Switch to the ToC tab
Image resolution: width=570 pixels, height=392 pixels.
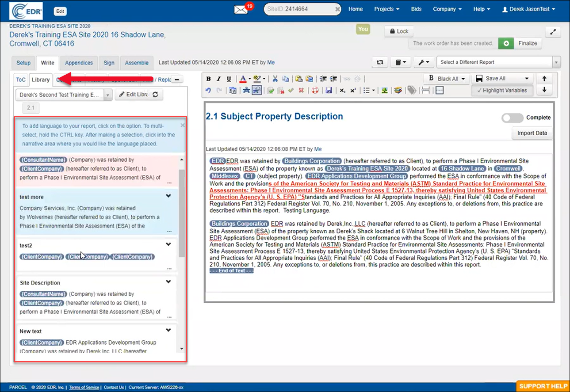click(21, 80)
